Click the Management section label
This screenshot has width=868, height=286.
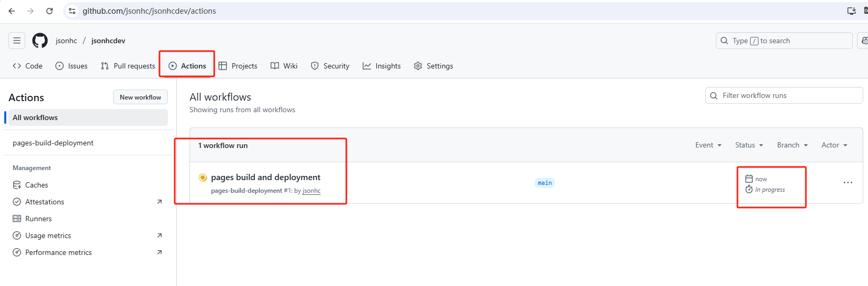coord(32,168)
